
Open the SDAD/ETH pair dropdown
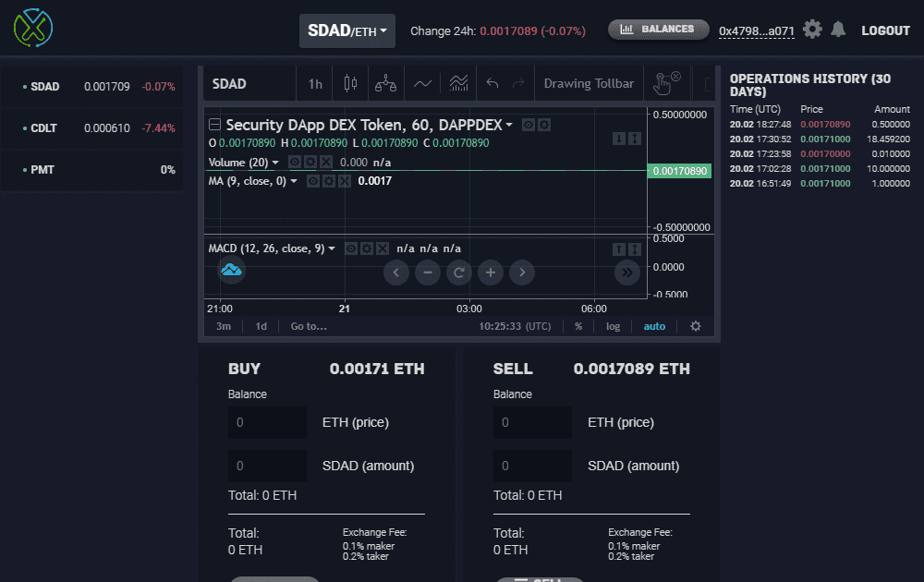pyautogui.click(x=346, y=30)
